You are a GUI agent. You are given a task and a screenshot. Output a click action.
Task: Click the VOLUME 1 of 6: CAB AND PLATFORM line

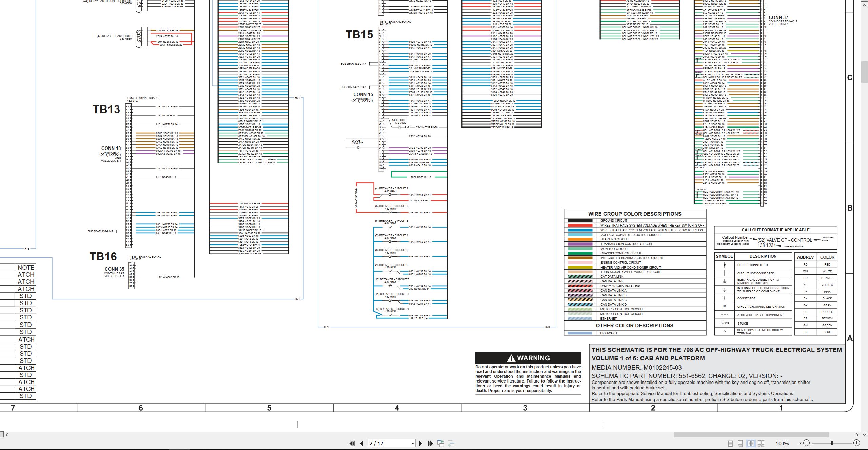(648, 358)
